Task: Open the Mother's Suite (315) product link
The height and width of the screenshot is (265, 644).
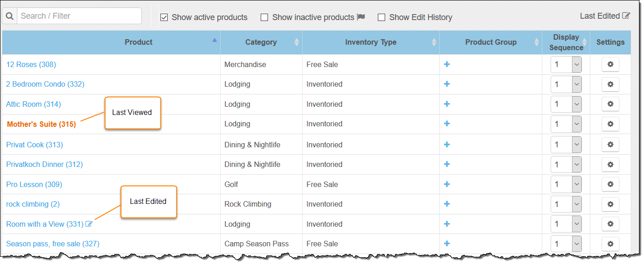Action: [x=41, y=124]
